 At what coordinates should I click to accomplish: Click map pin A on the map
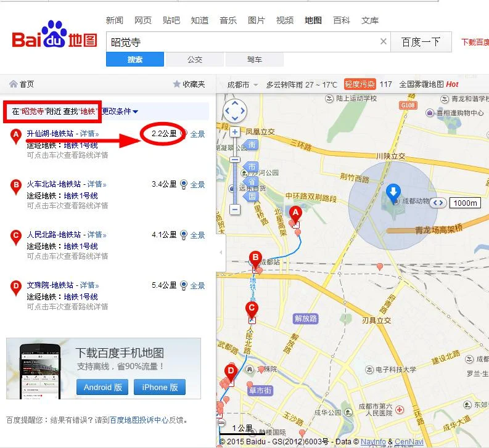pyautogui.click(x=295, y=214)
